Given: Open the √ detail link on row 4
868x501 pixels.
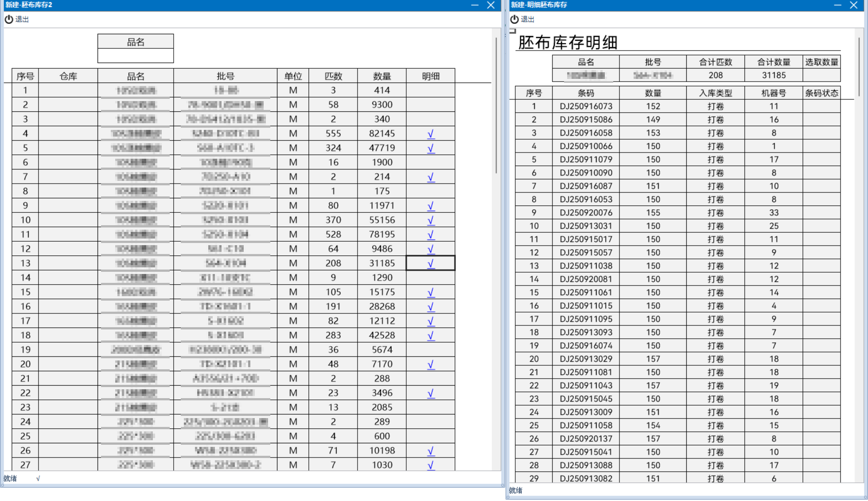Looking at the screenshot, I should pos(430,133).
